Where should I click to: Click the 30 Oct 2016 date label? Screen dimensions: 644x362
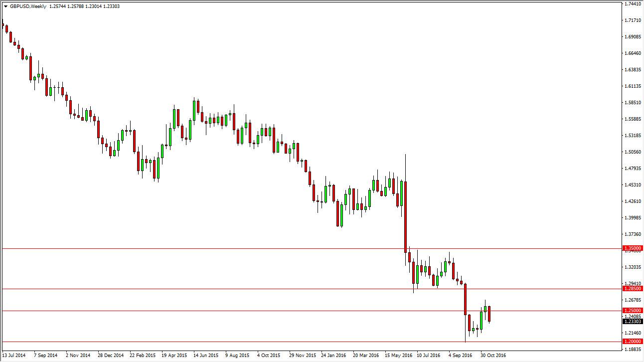click(493, 356)
